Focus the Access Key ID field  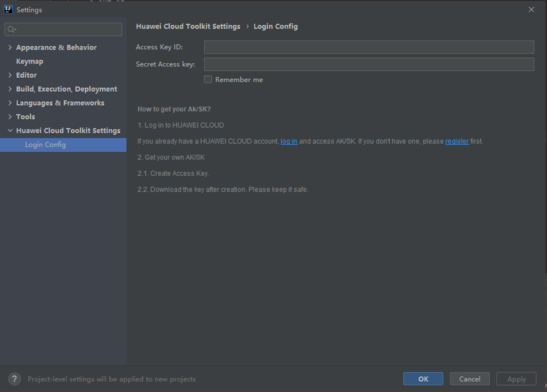(369, 47)
